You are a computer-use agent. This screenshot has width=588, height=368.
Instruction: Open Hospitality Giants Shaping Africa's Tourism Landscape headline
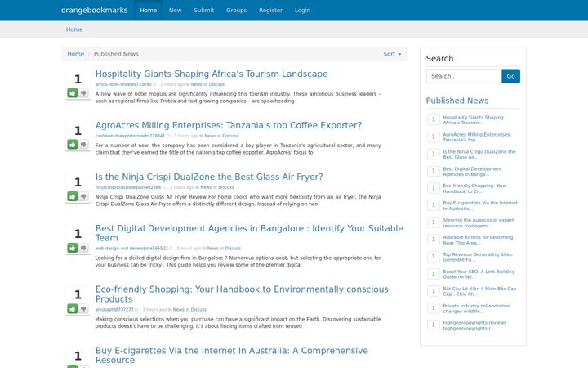coord(212,74)
